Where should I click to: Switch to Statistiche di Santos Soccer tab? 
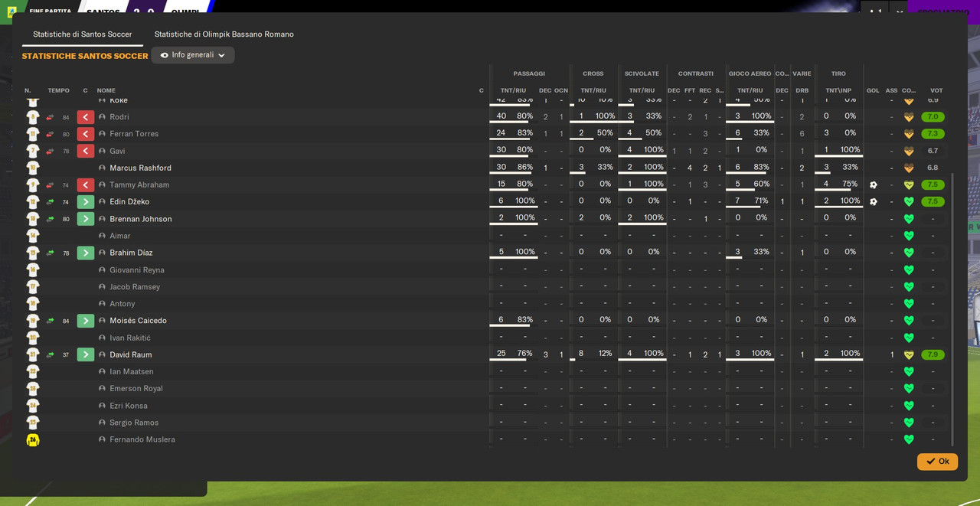point(83,34)
